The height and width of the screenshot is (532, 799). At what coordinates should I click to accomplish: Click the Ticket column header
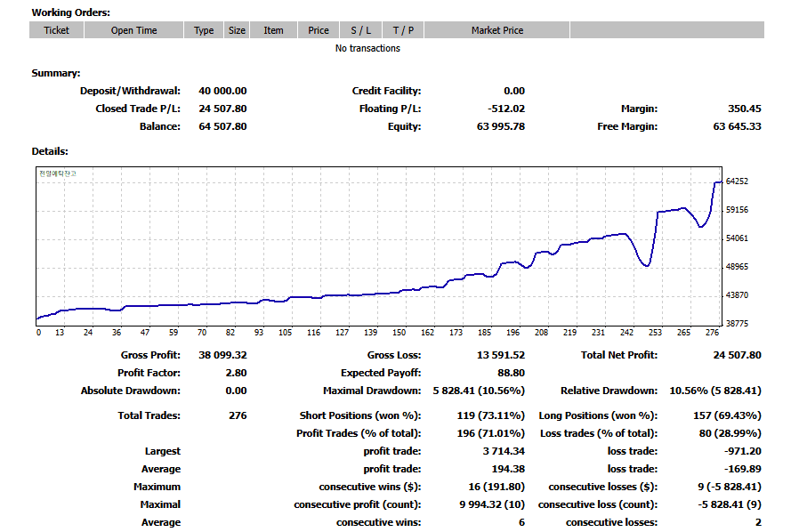pos(57,30)
